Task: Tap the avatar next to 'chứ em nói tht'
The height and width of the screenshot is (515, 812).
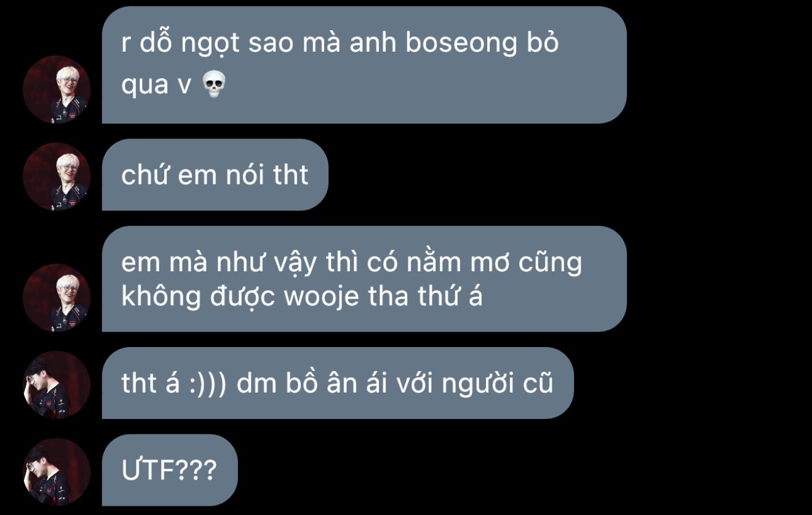Action: coord(57,177)
